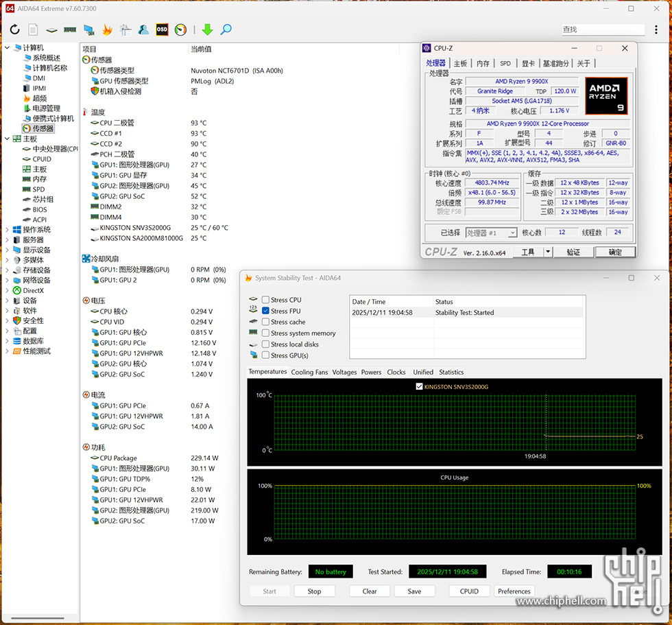Enable the Stress CPU checkbox
672x625 pixels.
[x=265, y=300]
